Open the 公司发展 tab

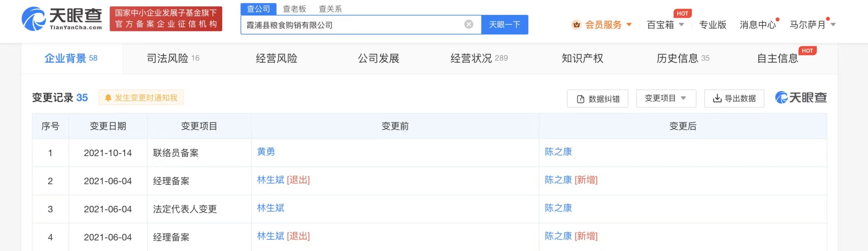pyautogui.click(x=378, y=58)
